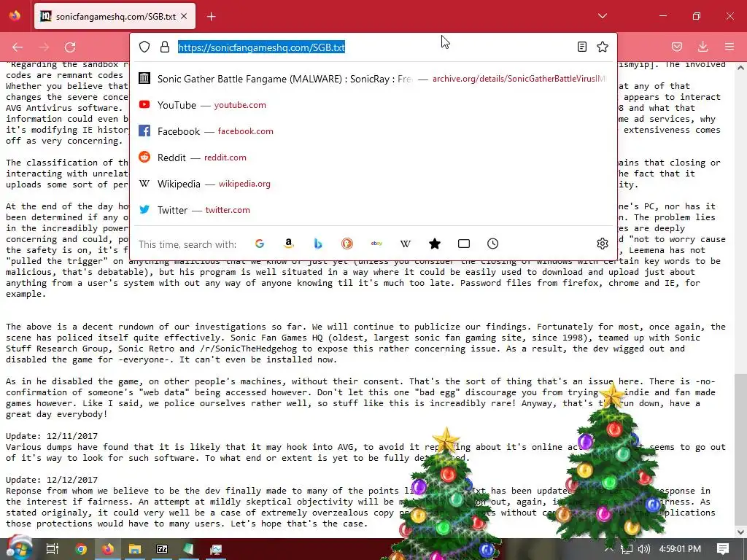Screen dimensions: 747x560
Task: Click the forward navigation arrow
Action: click(44, 47)
